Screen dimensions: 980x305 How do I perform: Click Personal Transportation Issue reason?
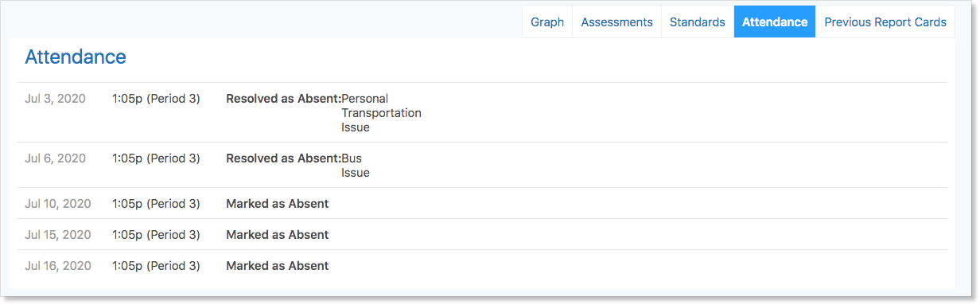click(381, 113)
